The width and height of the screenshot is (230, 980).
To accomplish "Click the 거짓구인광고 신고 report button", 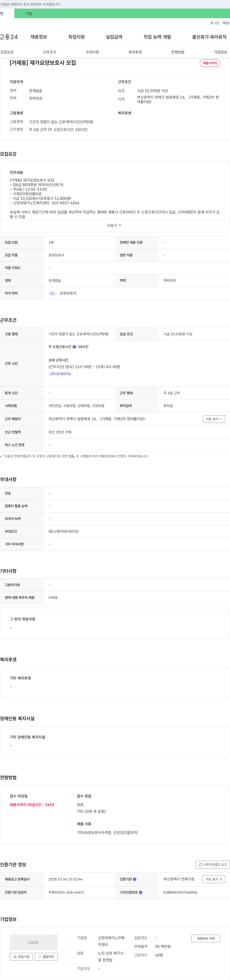I will pos(213,864).
